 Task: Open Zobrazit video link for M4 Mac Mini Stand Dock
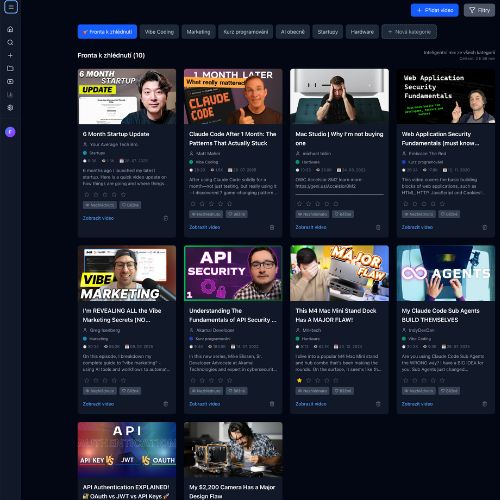(x=311, y=404)
